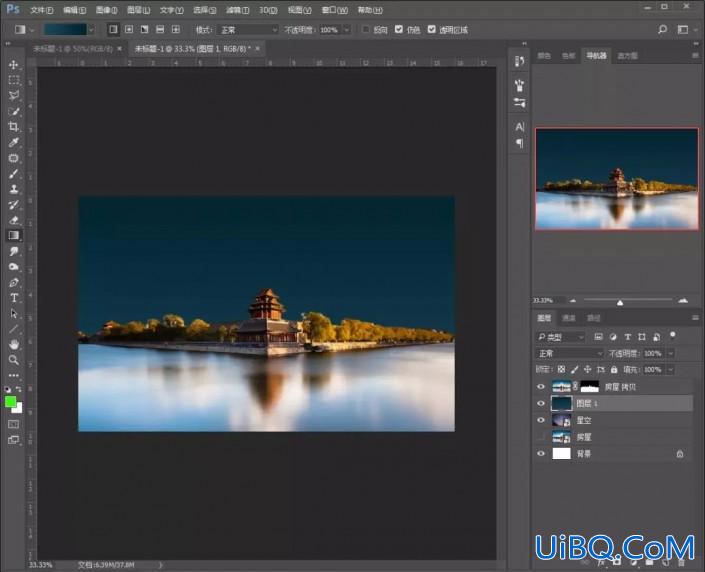Switch to the 通道 Channels tab

pyautogui.click(x=569, y=318)
